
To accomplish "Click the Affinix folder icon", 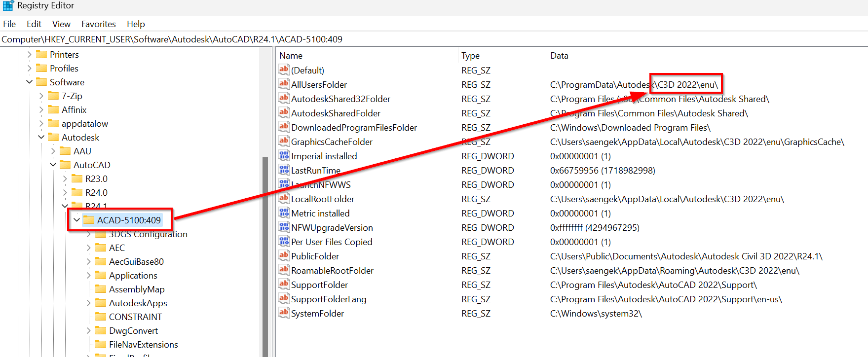I will point(53,109).
